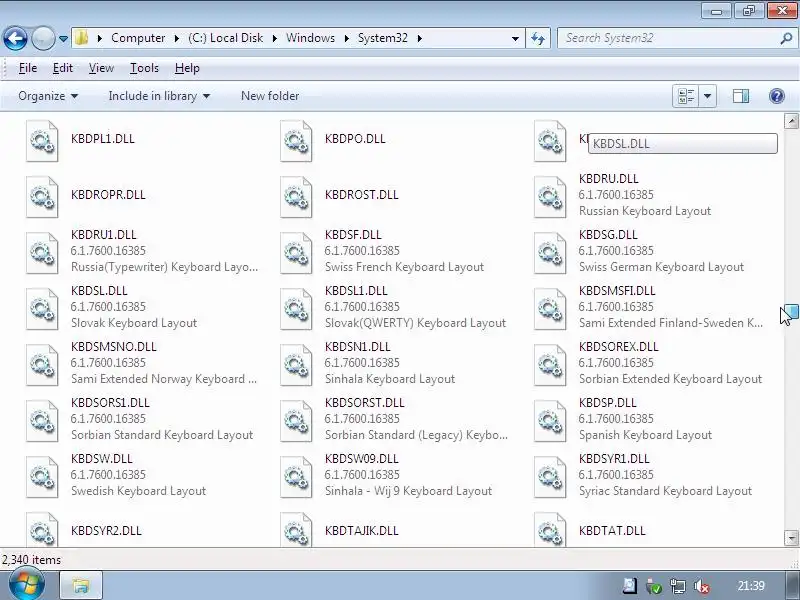Click the network tray icon
Screen dimensions: 800x600
click(678, 586)
